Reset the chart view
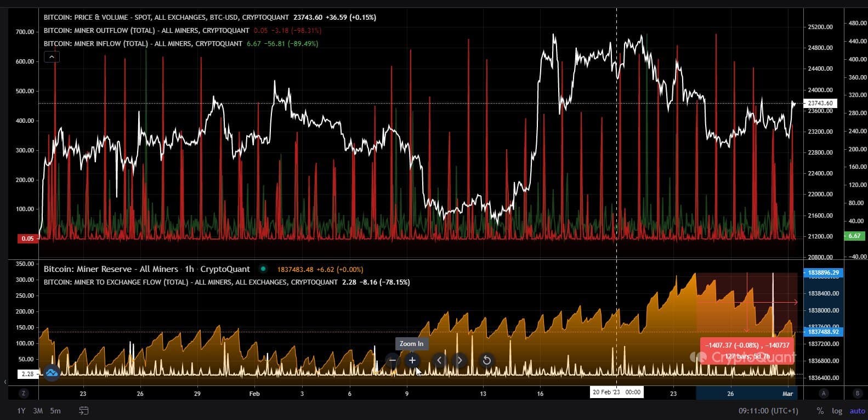The width and height of the screenshot is (868, 420). pos(486,360)
